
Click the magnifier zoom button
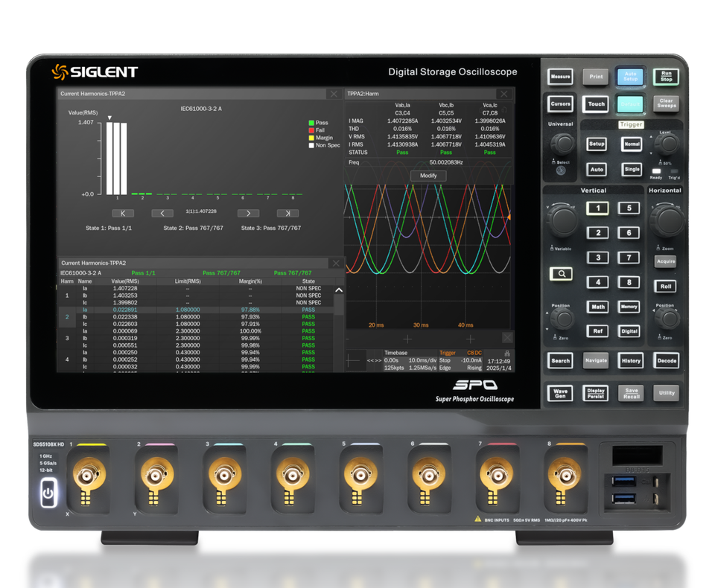coord(561,274)
